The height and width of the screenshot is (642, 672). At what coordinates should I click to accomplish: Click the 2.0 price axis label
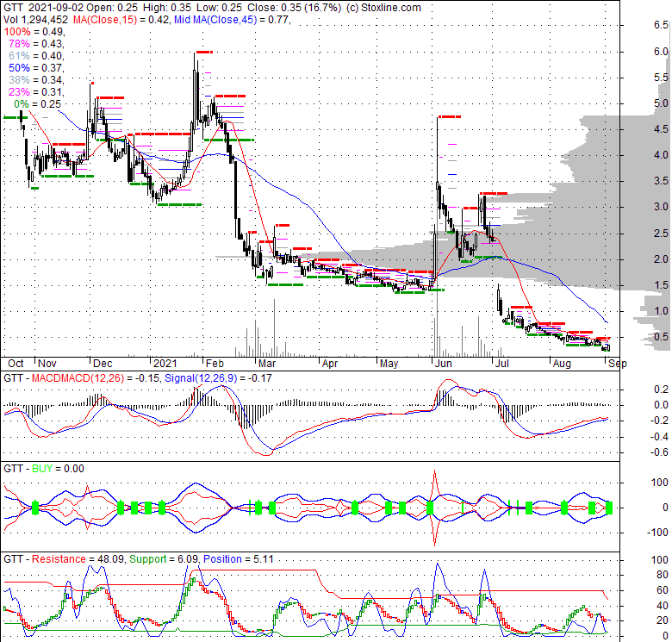tap(662, 259)
